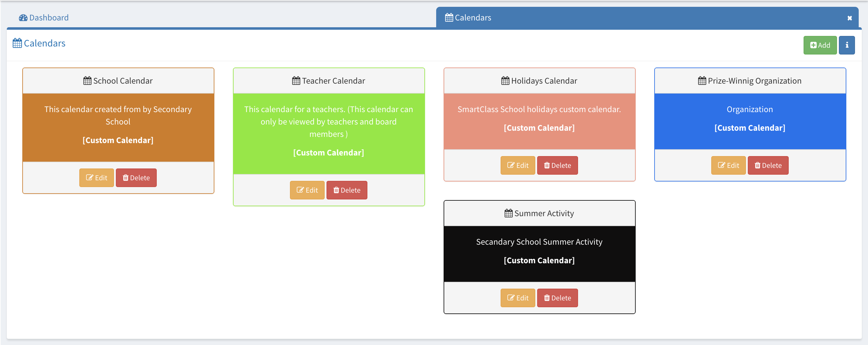Click the calendar icon beside Prize-Winnig Organization
The width and height of the screenshot is (868, 345).
[x=702, y=81]
